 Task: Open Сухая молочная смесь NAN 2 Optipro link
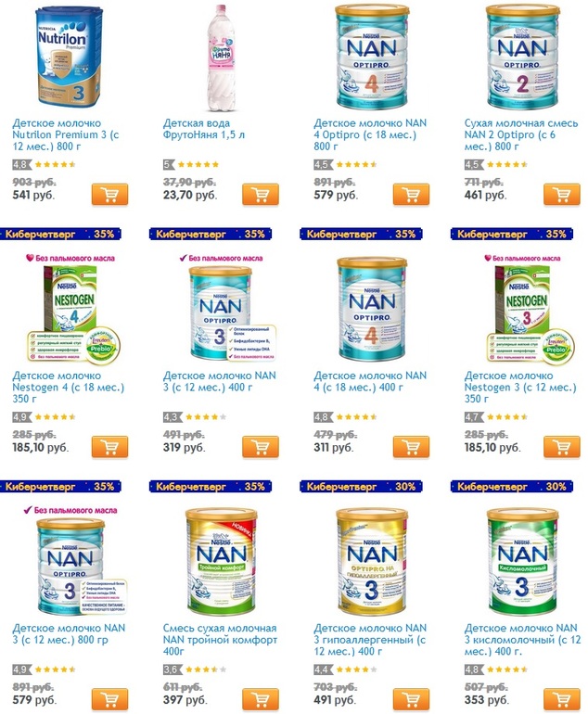(x=521, y=134)
